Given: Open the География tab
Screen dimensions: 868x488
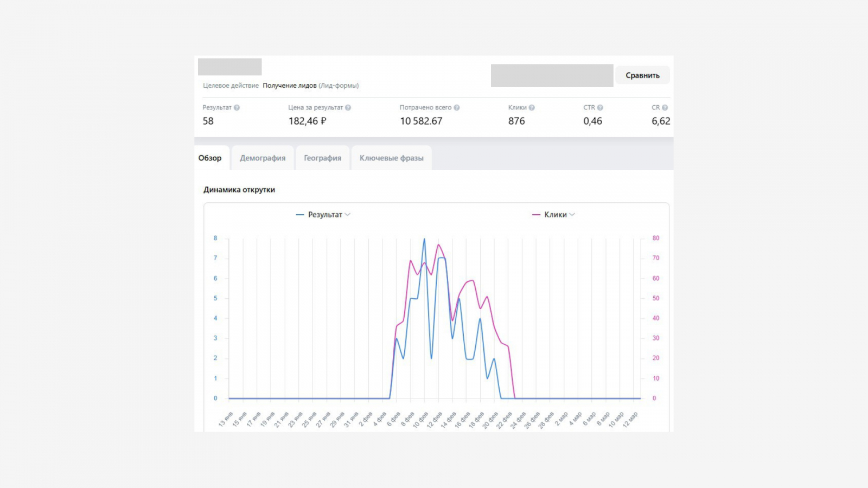Looking at the screenshot, I should pos(322,158).
